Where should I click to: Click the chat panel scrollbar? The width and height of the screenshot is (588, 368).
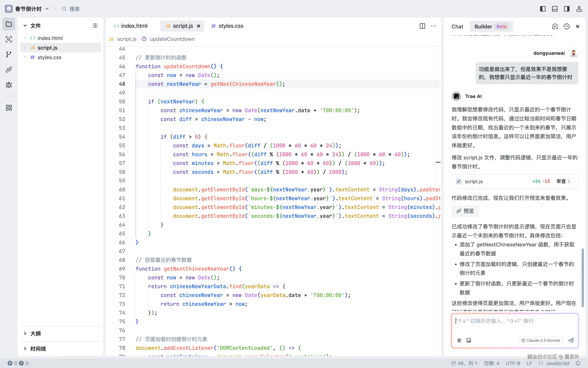582,278
